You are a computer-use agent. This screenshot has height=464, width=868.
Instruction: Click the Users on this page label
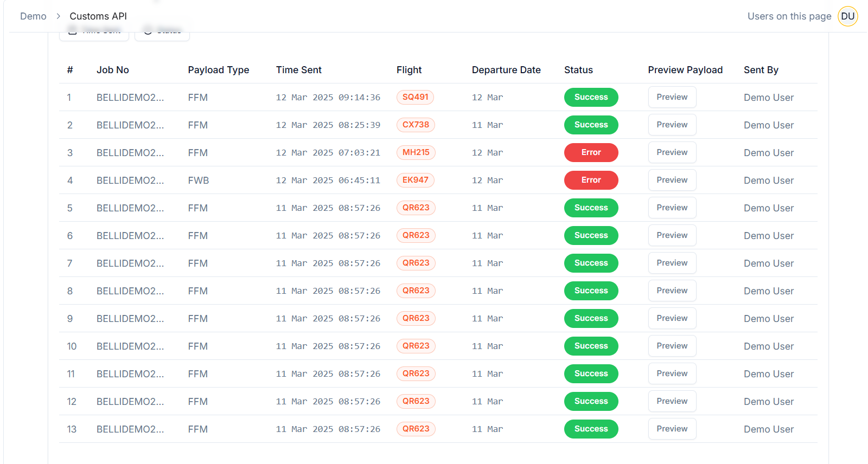coord(789,16)
